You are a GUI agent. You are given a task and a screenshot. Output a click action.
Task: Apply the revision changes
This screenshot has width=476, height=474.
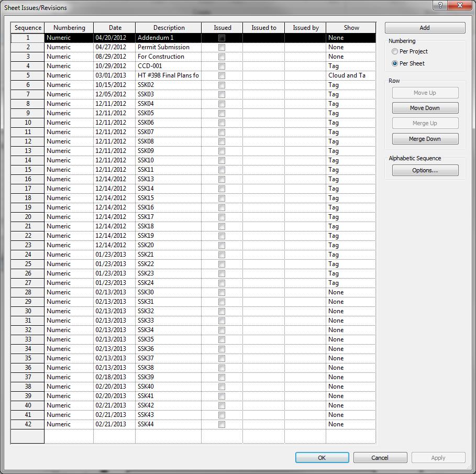438,457
